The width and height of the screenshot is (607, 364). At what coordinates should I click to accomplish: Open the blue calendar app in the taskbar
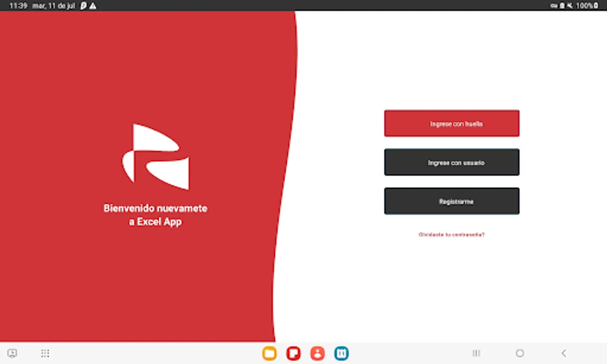point(341,353)
